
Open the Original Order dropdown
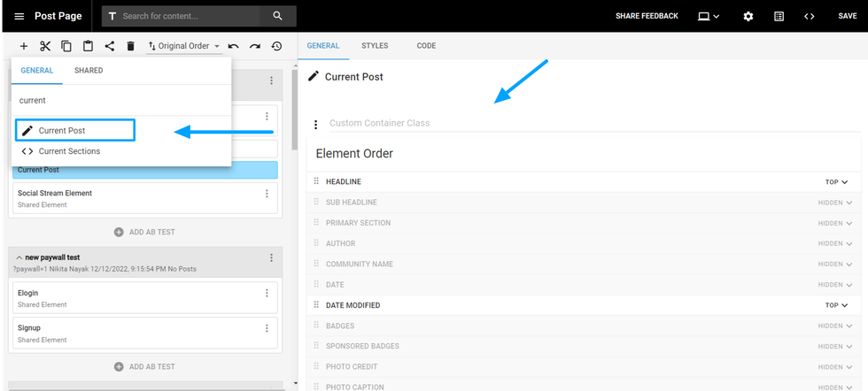click(184, 46)
